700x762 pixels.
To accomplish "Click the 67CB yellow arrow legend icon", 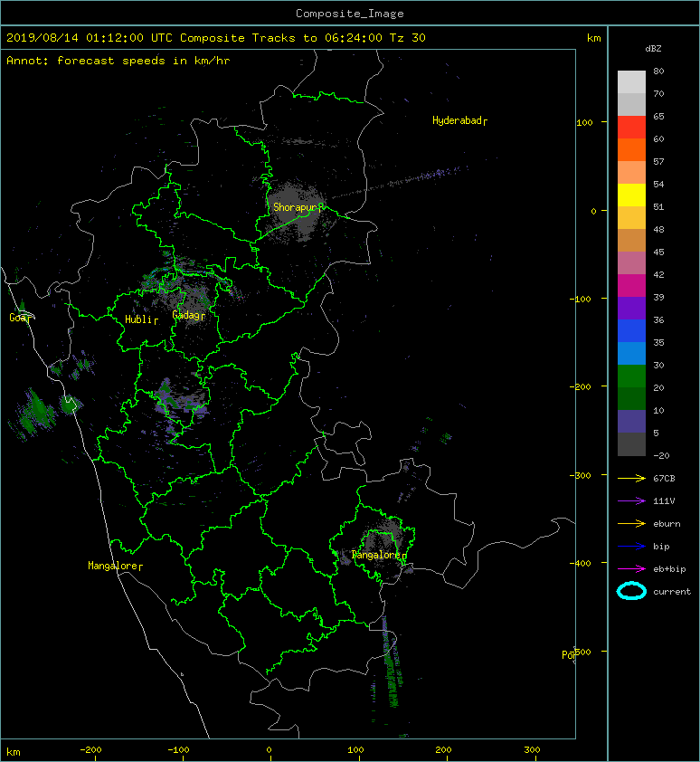I will click(x=631, y=478).
